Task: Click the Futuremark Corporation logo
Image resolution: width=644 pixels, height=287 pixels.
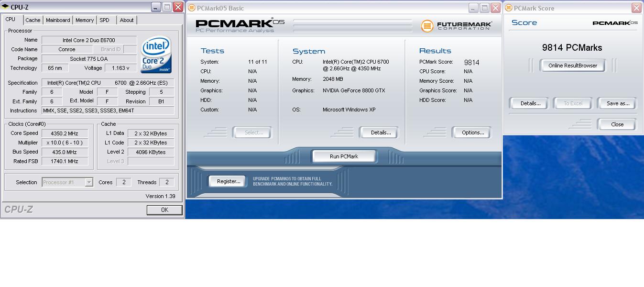Action: (x=456, y=25)
